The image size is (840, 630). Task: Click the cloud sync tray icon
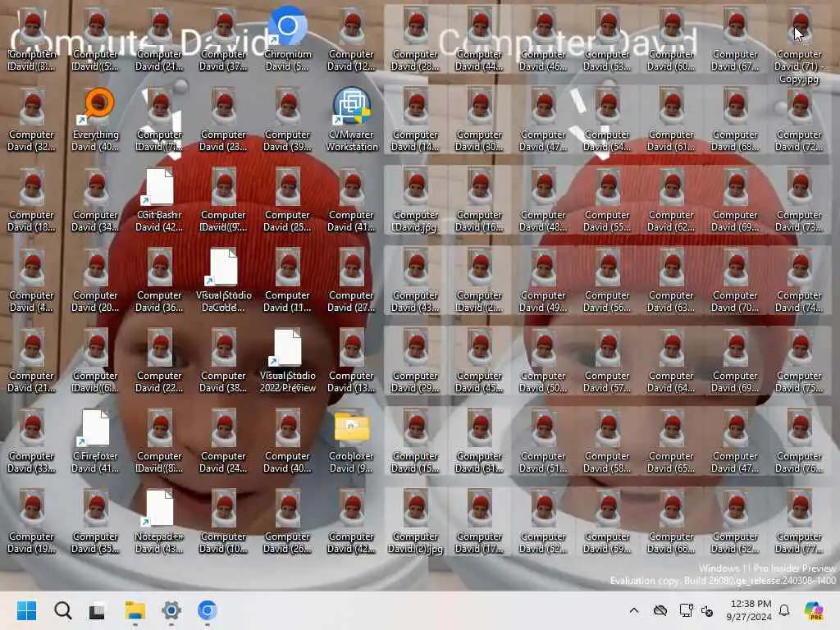point(660,610)
